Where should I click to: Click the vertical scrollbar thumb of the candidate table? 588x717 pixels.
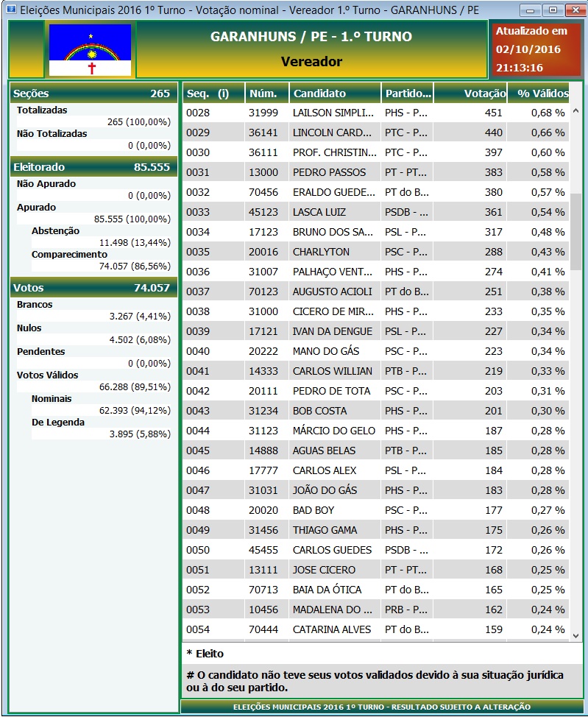575,231
